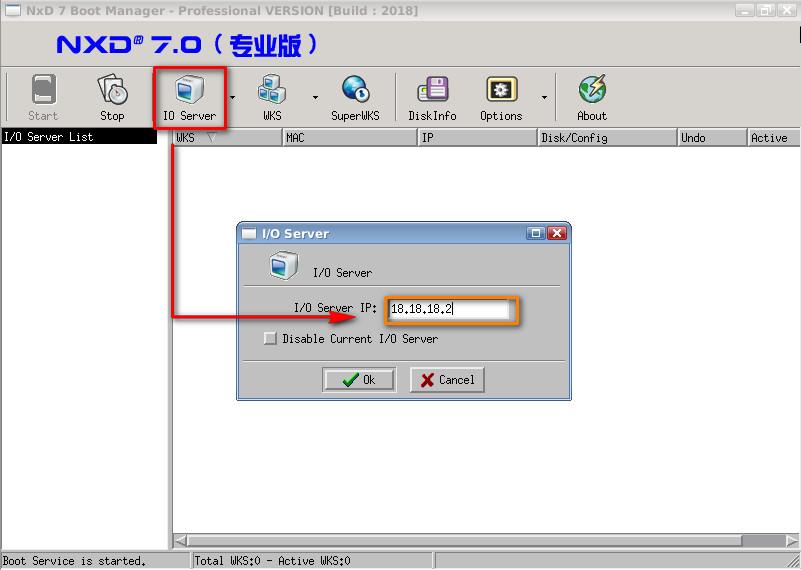801x570 pixels.
Task: Click the horizontal scrollbar right arrow
Action: tap(792, 540)
